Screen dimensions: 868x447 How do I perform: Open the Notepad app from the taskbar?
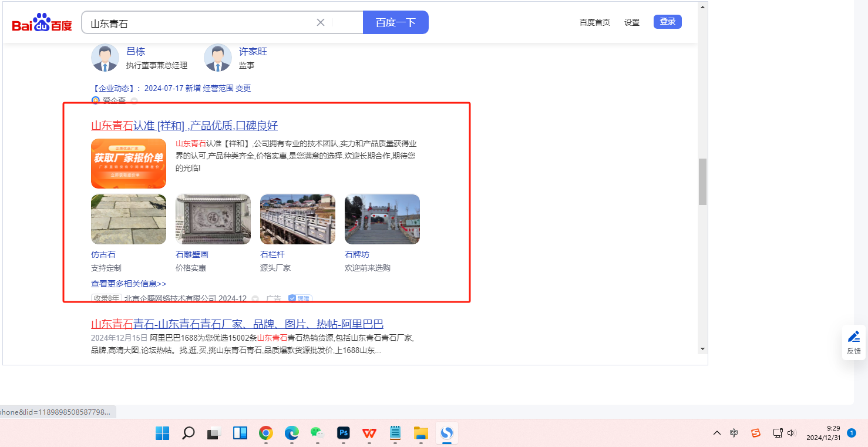click(x=395, y=433)
